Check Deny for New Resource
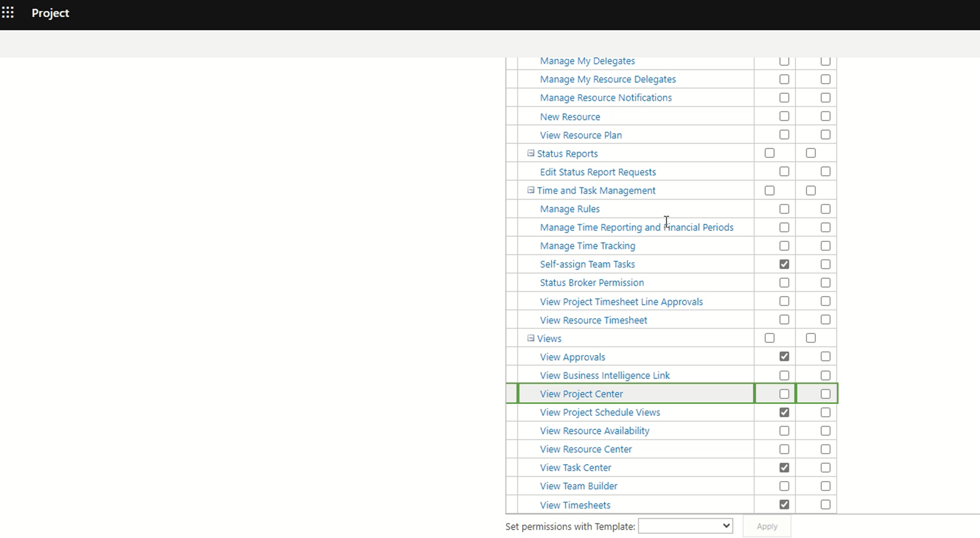The height and width of the screenshot is (538, 980). [x=826, y=116]
